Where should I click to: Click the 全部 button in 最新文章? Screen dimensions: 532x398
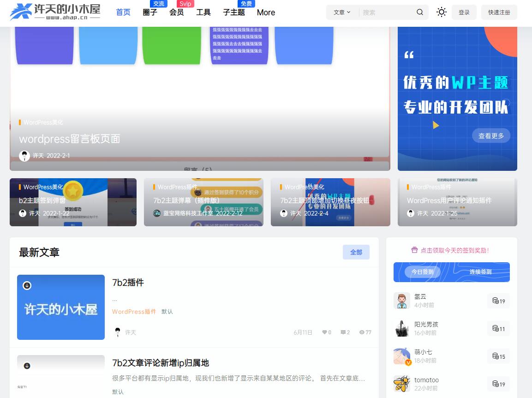click(x=356, y=252)
